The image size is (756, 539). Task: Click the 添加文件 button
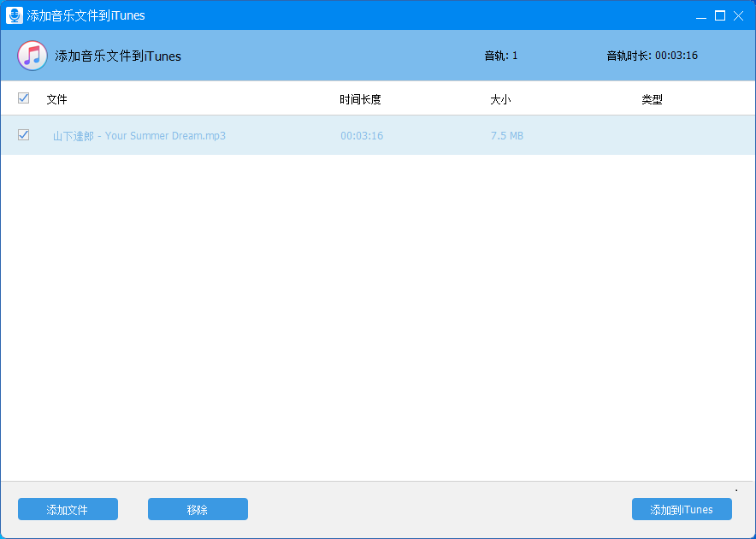68,509
